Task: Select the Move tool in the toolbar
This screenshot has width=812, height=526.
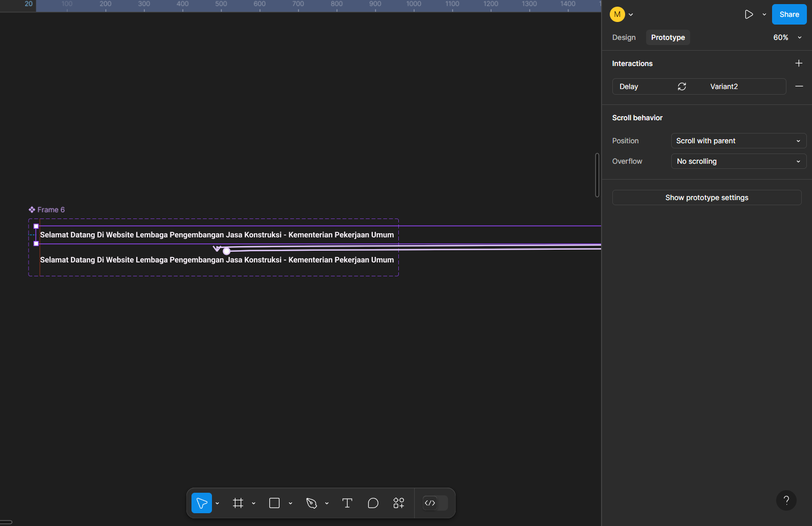Action: (x=202, y=503)
